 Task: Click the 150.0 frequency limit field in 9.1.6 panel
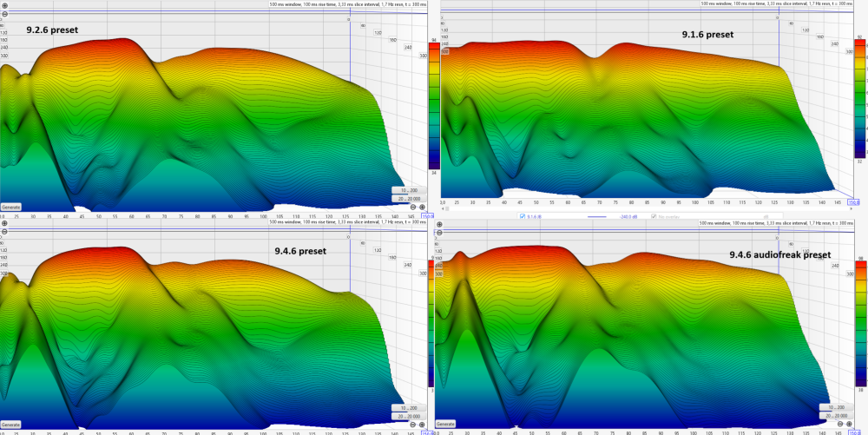tap(855, 203)
